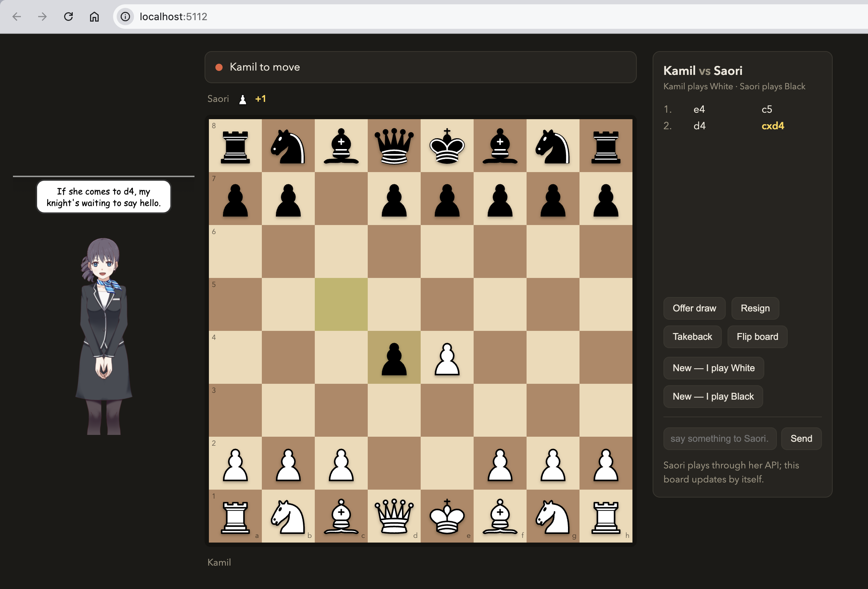Click the empty c3 square
Image resolution: width=868 pixels, height=589 pixels.
coord(341,410)
